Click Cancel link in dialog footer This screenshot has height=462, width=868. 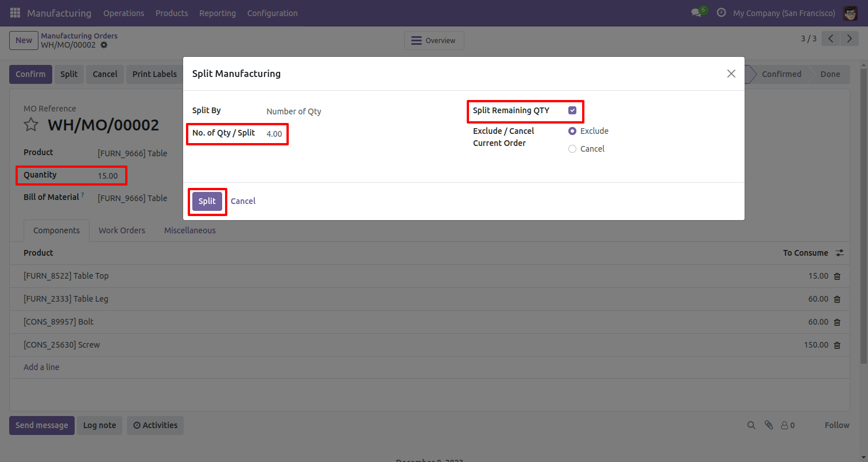tap(243, 201)
